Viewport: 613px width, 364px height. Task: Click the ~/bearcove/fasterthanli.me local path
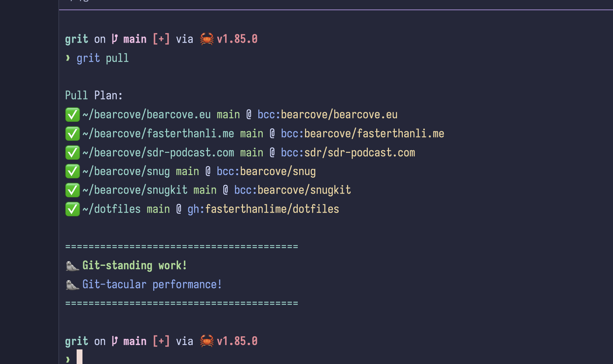(x=158, y=133)
